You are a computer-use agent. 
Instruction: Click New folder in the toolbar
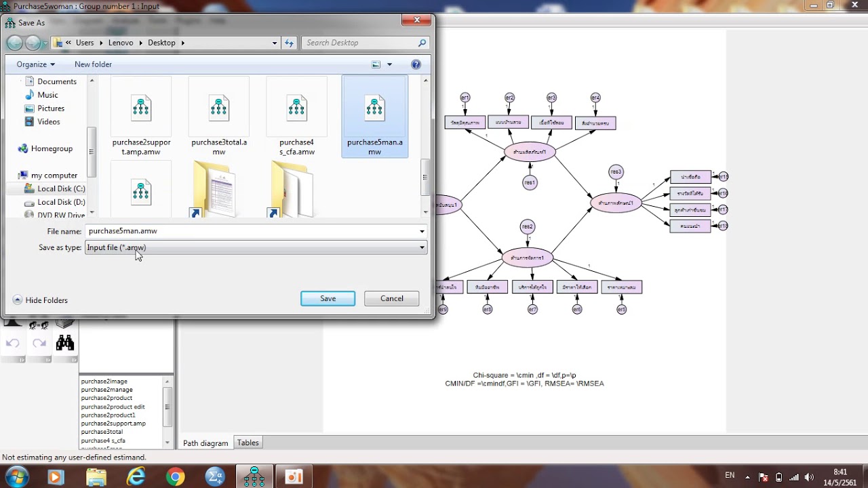click(x=93, y=64)
